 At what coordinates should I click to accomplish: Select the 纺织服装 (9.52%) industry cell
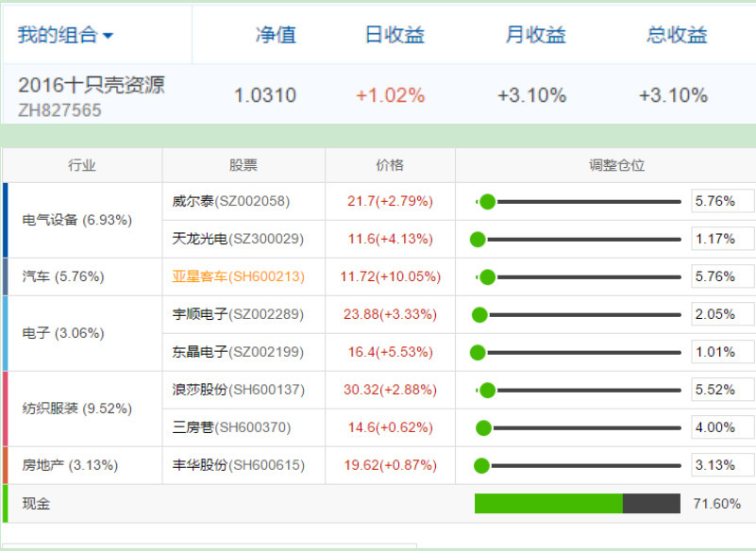82,409
